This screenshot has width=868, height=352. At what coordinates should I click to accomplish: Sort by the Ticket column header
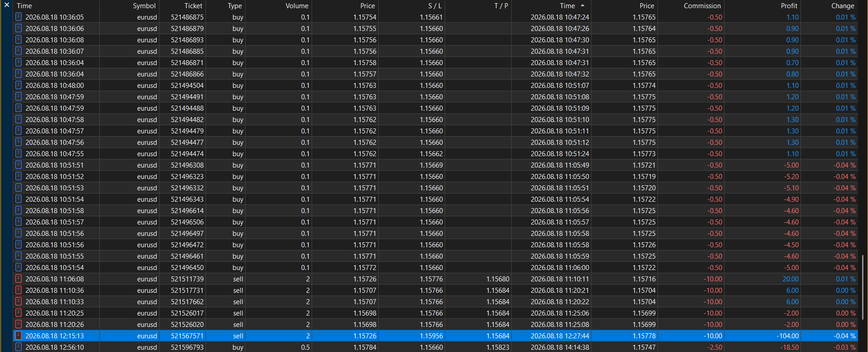click(x=193, y=6)
